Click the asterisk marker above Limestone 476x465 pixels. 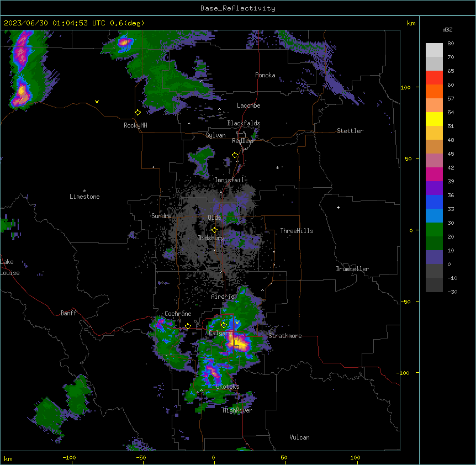click(84, 191)
